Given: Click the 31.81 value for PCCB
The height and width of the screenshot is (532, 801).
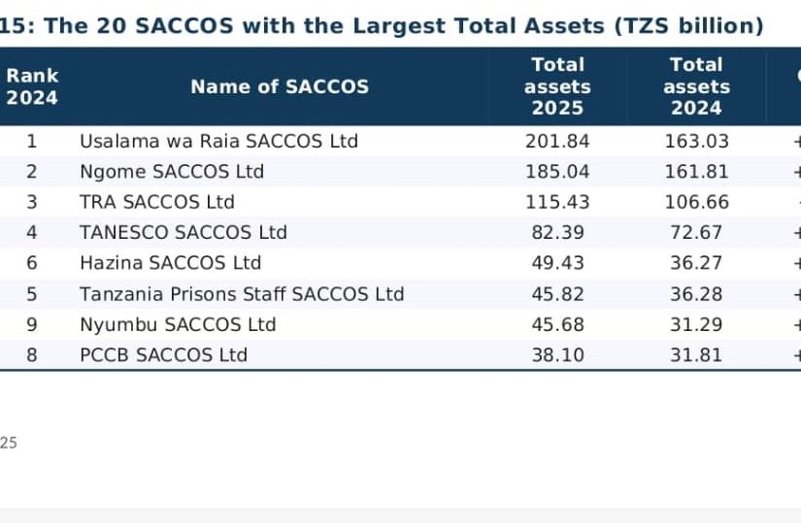Looking at the screenshot, I should click(x=696, y=355).
